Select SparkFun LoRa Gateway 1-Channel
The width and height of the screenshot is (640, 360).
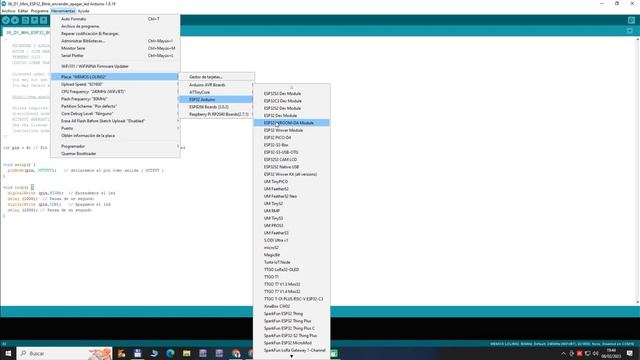point(291,351)
